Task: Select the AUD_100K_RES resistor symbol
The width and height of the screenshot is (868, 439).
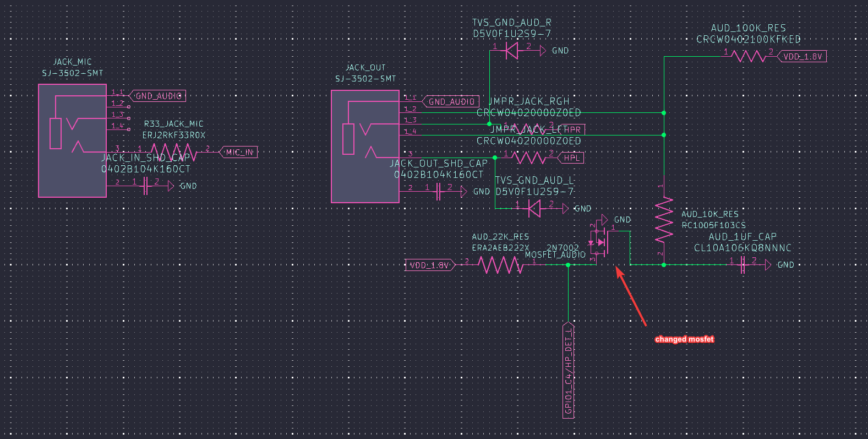Action: click(x=749, y=56)
